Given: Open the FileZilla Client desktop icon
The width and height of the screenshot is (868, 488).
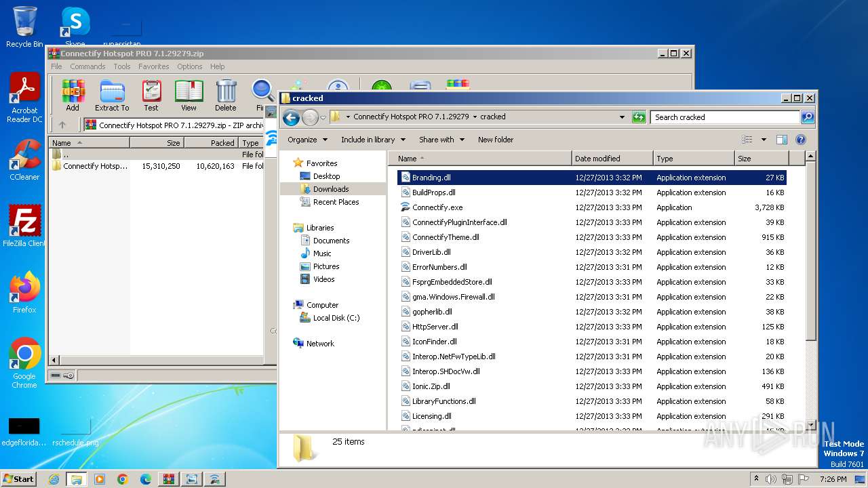Looking at the screenshot, I should pos(24,226).
